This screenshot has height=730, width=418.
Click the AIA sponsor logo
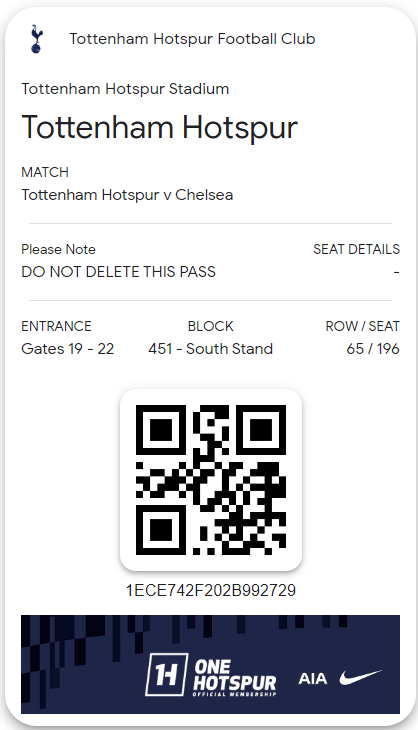pos(313,679)
